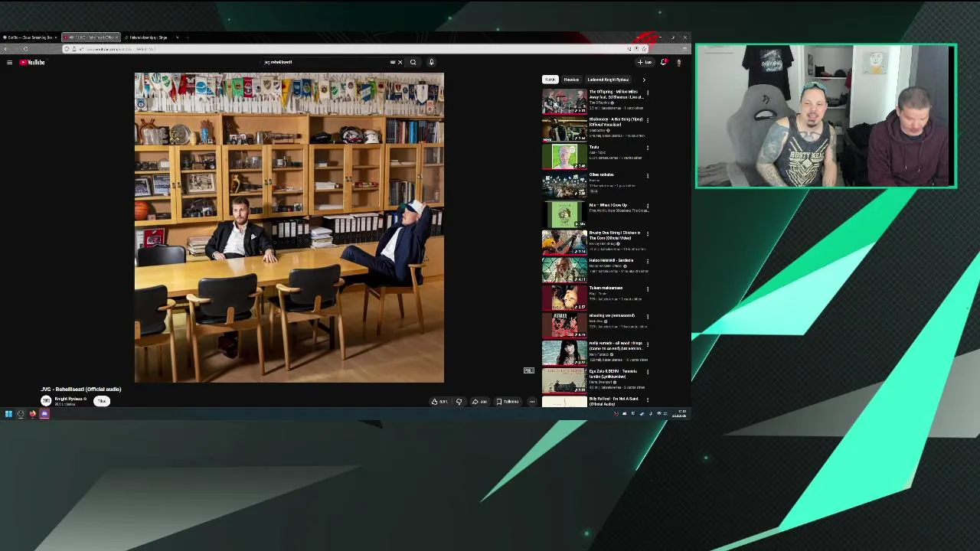Switch to the first browser tab
The height and width of the screenshot is (551, 980).
[x=30, y=37]
